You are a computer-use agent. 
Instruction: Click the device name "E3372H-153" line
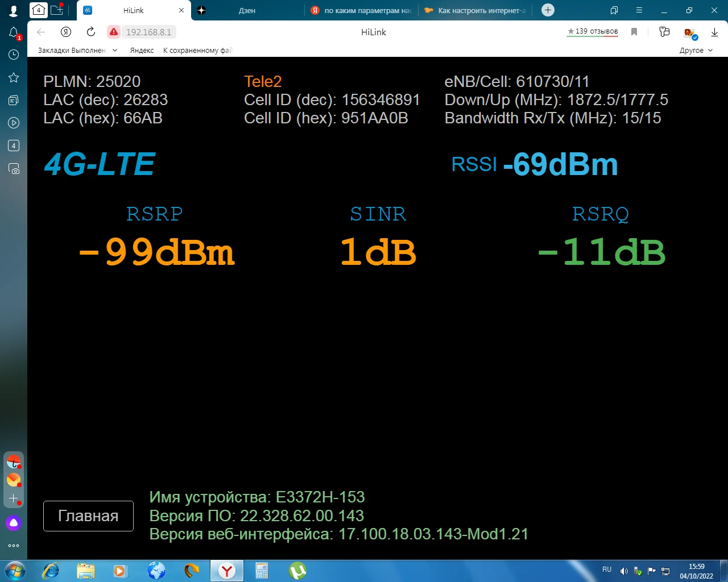pyautogui.click(x=257, y=497)
